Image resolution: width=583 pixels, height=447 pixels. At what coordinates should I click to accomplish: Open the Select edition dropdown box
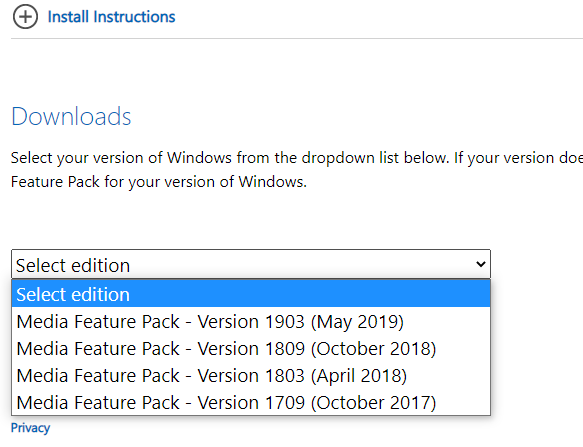[x=251, y=264]
